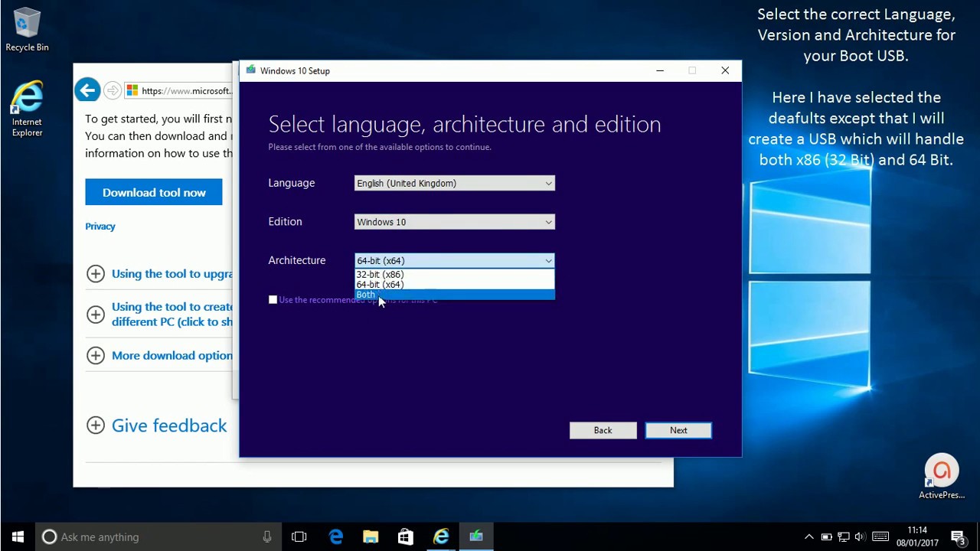Viewport: 980px width, 551px height.
Task: Click the browser back arrow button
Action: coord(87,90)
